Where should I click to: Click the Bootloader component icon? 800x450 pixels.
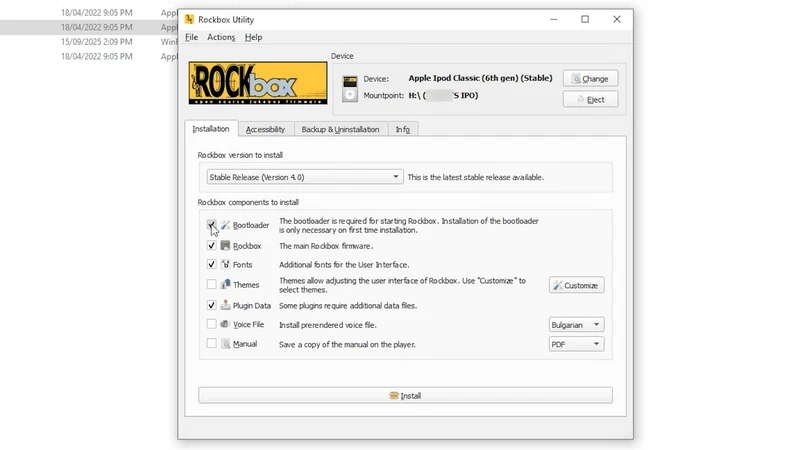coord(226,225)
